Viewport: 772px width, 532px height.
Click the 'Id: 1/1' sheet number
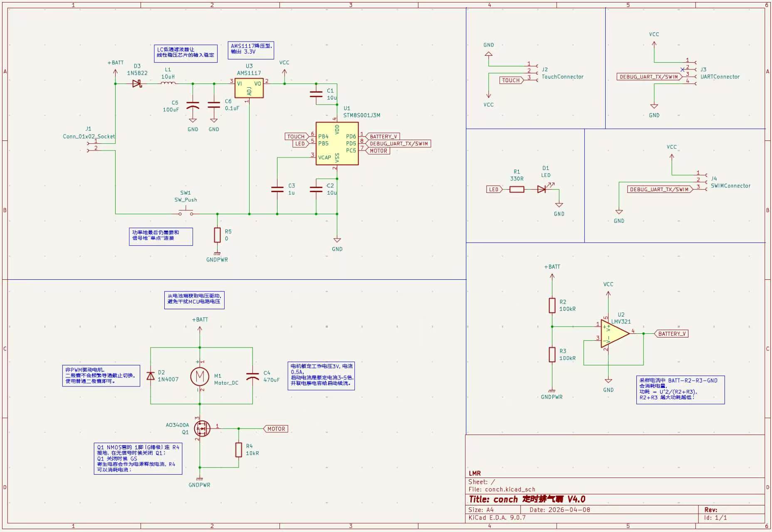click(715, 518)
